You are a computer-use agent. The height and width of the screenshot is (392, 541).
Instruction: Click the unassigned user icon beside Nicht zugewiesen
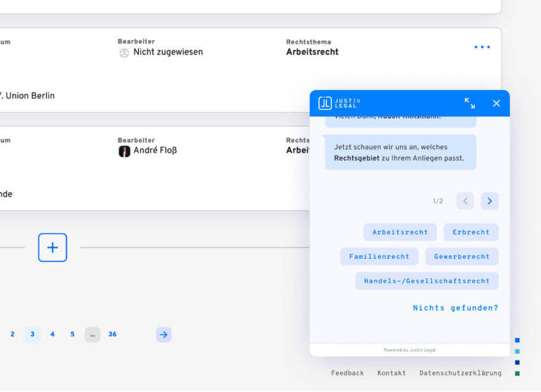click(125, 52)
